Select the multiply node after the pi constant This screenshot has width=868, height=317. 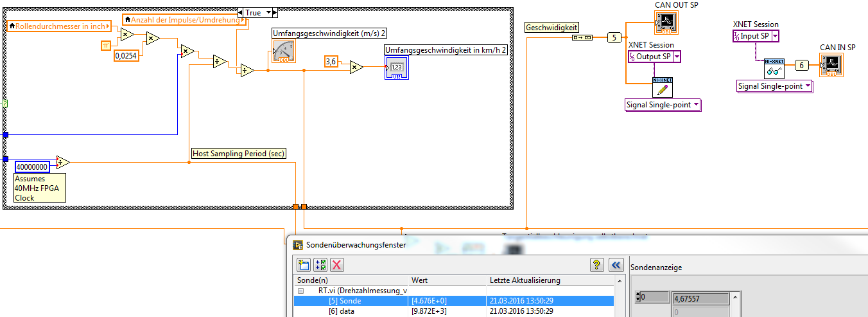click(127, 35)
